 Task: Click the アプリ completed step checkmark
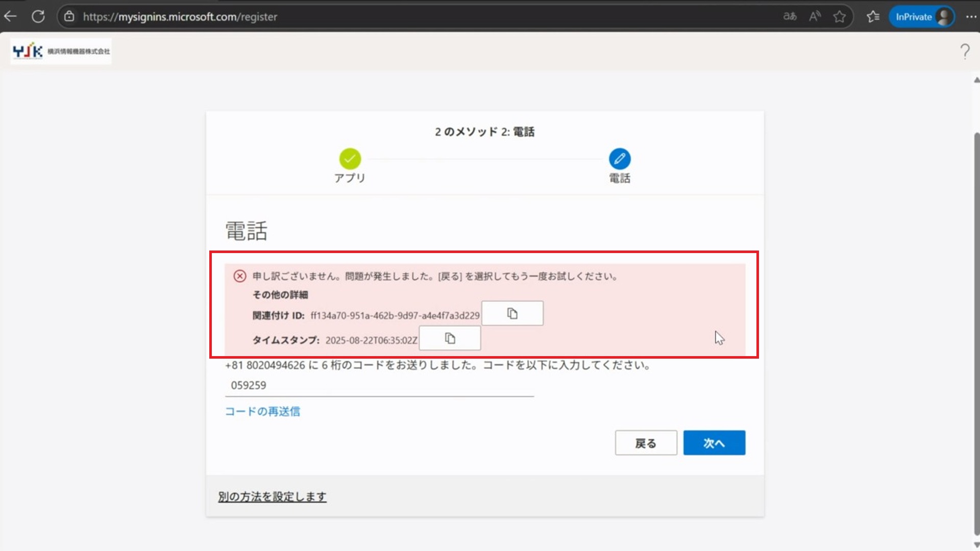click(350, 159)
